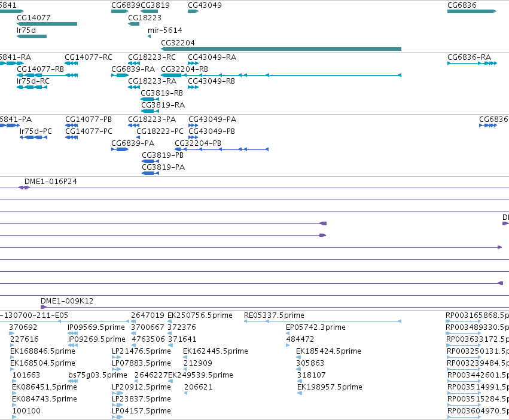Open EST EK168846.5prime
This screenshot has height=420, width=509.
42,351
